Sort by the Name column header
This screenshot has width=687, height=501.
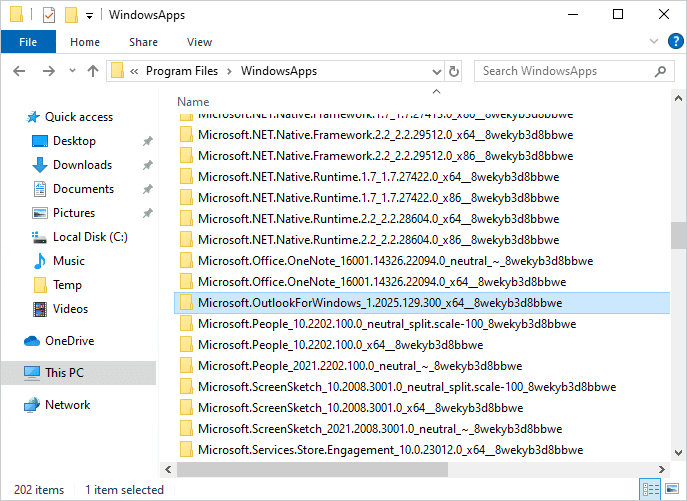(x=193, y=102)
